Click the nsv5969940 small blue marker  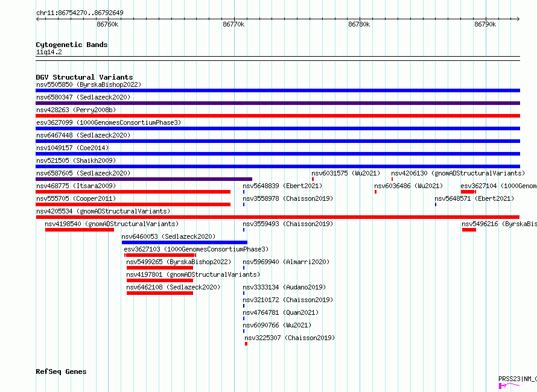pyautogui.click(x=244, y=268)
